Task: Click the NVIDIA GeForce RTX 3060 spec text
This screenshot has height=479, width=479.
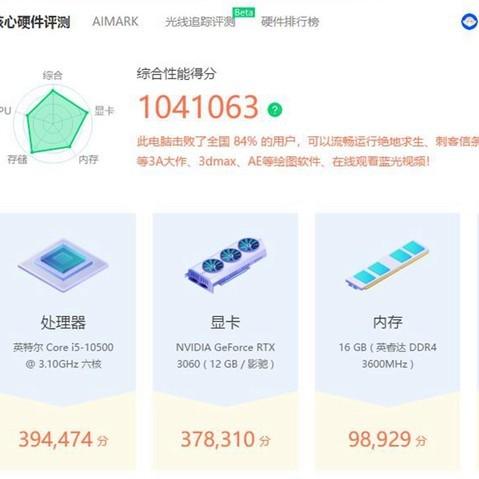Action: tap(226, 355)
